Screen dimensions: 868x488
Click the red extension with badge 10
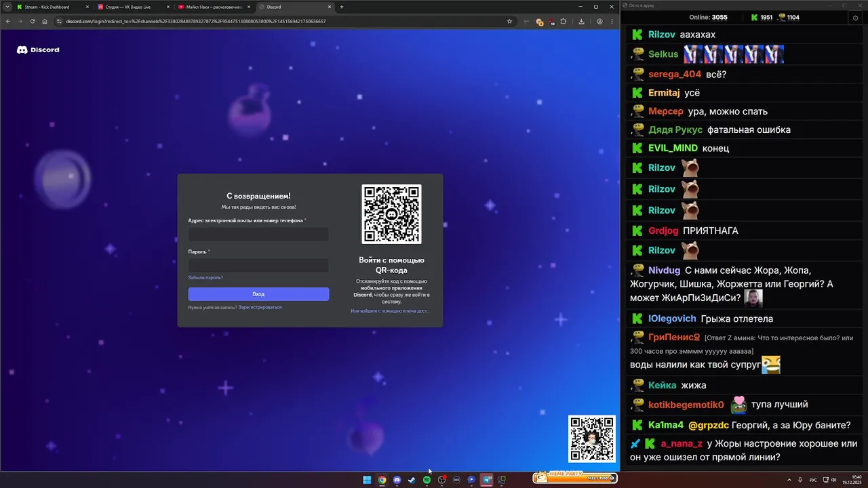(551, 21)
